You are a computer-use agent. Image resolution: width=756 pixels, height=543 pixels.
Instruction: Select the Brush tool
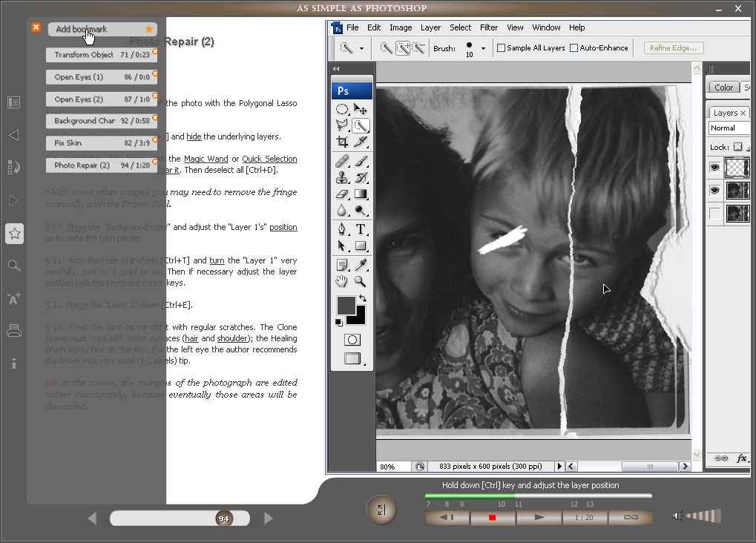pyautogui.click(x=360, y=160)
